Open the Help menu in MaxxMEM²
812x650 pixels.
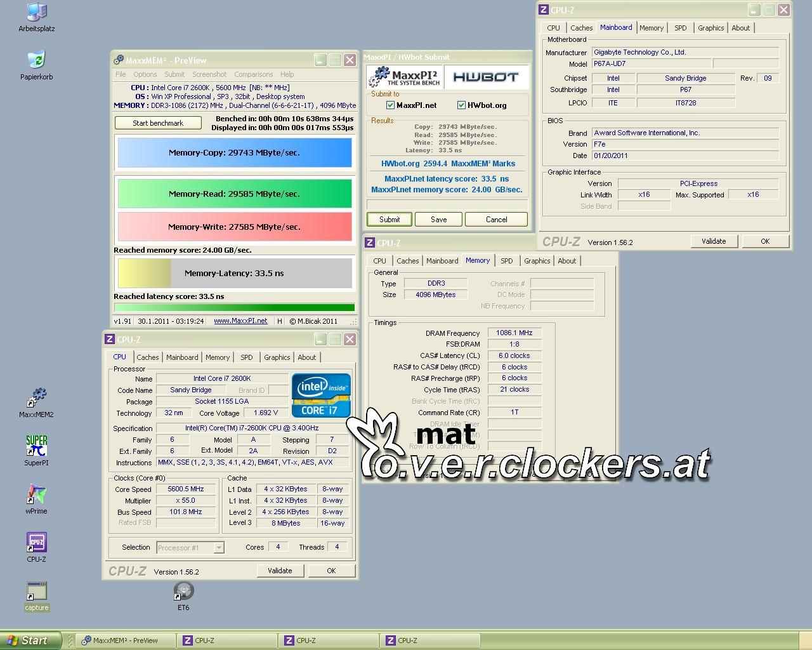click(x=287, y=74)
